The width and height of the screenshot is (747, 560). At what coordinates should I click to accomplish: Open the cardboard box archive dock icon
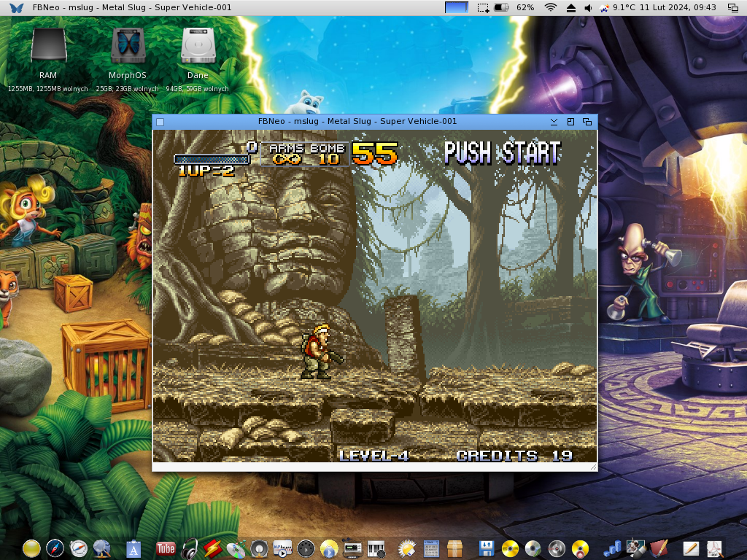(454, 548)
